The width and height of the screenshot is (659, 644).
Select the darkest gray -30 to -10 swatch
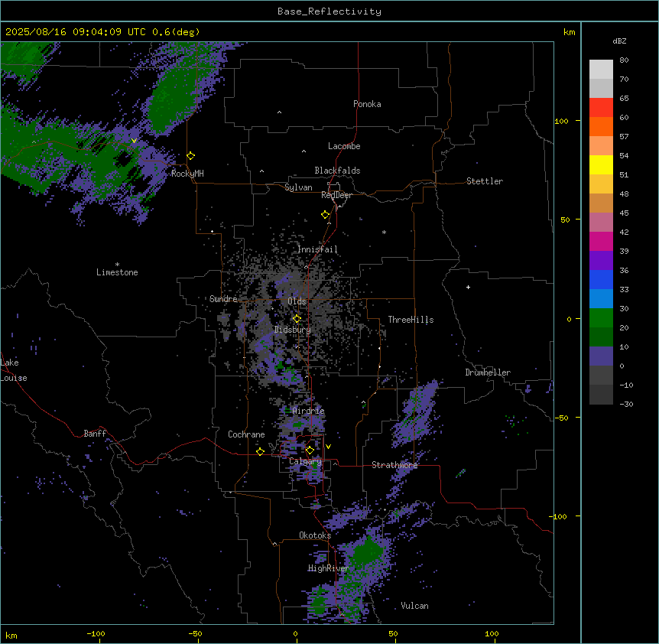[601, 395]
